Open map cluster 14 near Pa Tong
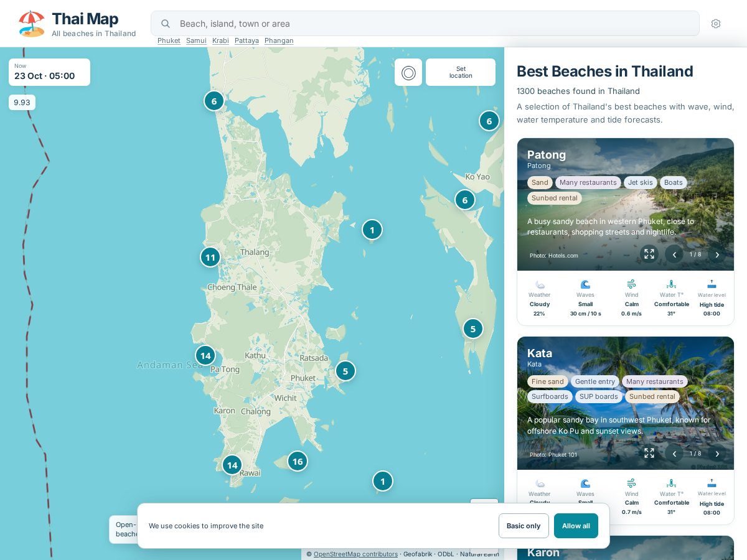This screenshot has height=560, width=747. [205, 356]
